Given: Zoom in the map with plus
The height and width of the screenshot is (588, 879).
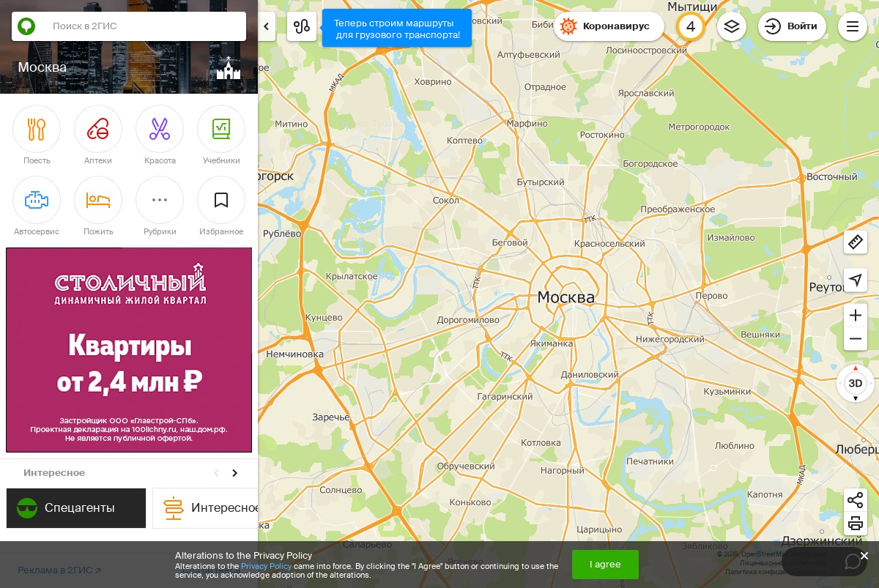Looking at the screenshot, I should point(856,316).
